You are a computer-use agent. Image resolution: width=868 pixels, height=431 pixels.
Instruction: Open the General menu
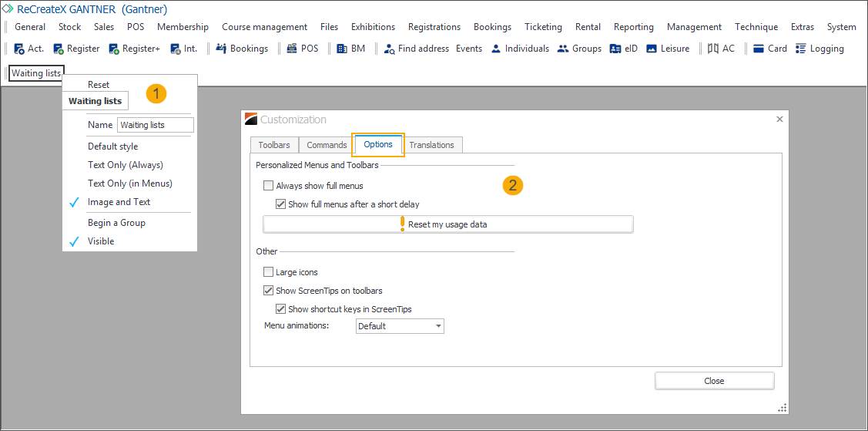(30, 26)
